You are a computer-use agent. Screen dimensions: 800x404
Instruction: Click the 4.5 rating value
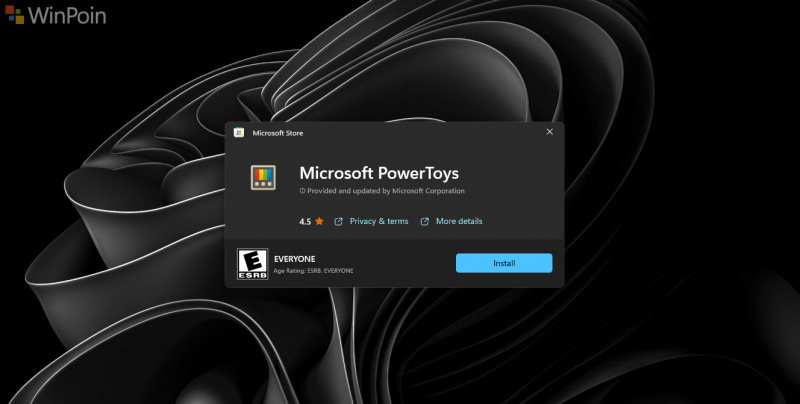tap(305, 222)
